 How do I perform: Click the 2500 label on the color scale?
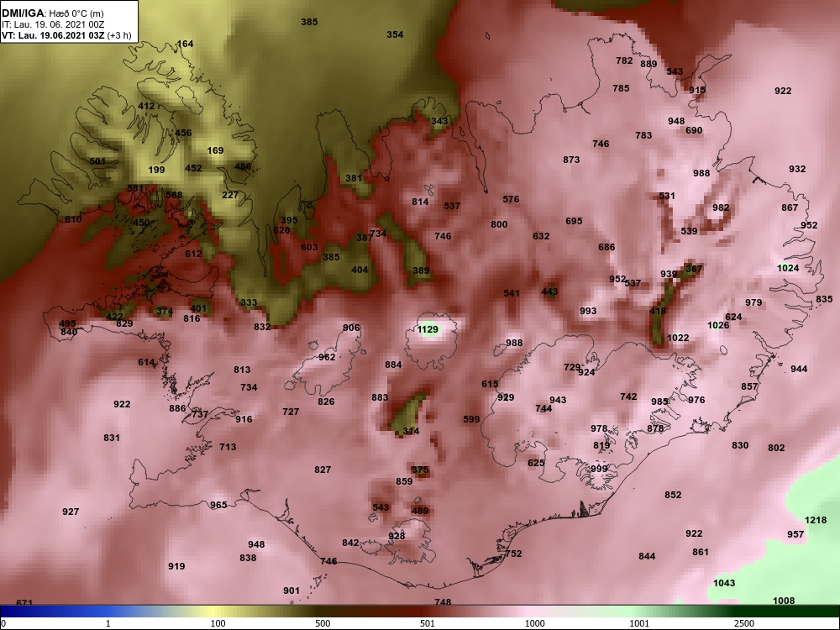click(x=744, y=623)
